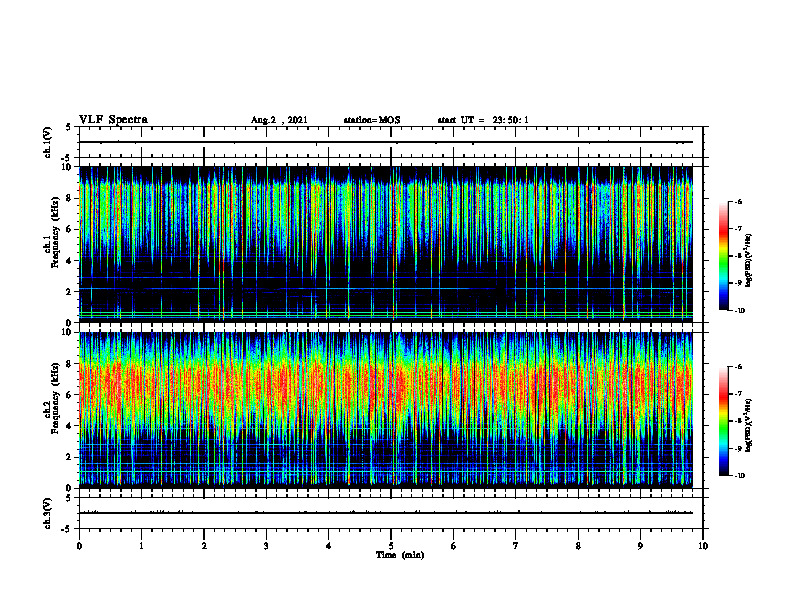Click the ch.3 voltage waveform trace panel

tap(391, 513)
